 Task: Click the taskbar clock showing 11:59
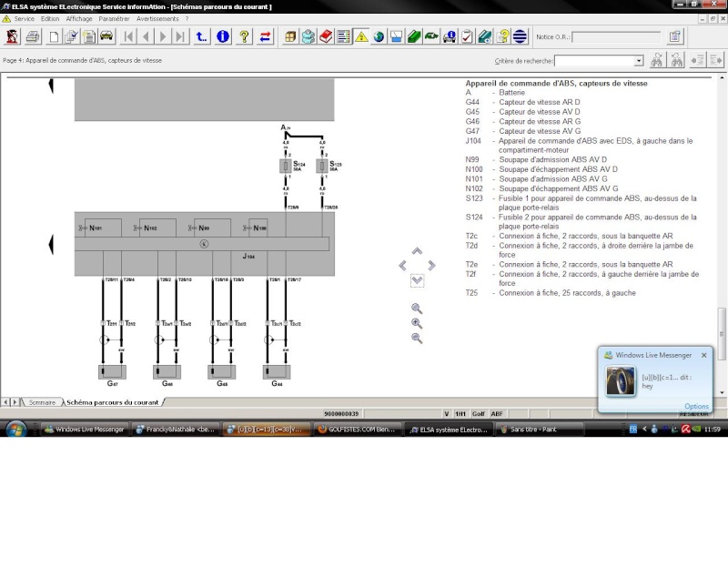[712, 429]
